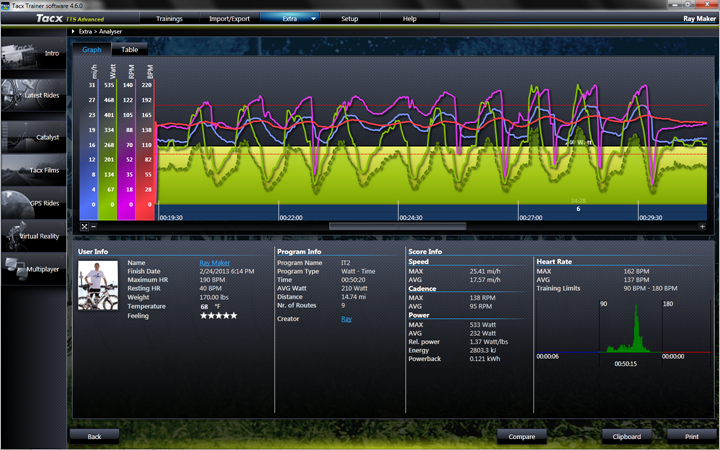Open Latest Rides in sidebar
Image resolution: width=720 pixels, height=450 pixels.
[x=34, y=95]
